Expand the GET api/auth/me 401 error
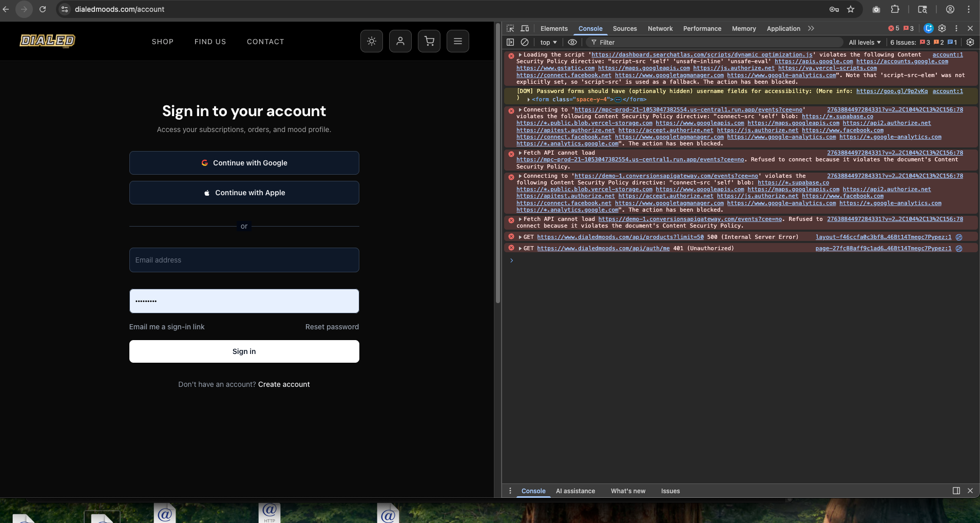980x523 pixels. tap(520, 249)
